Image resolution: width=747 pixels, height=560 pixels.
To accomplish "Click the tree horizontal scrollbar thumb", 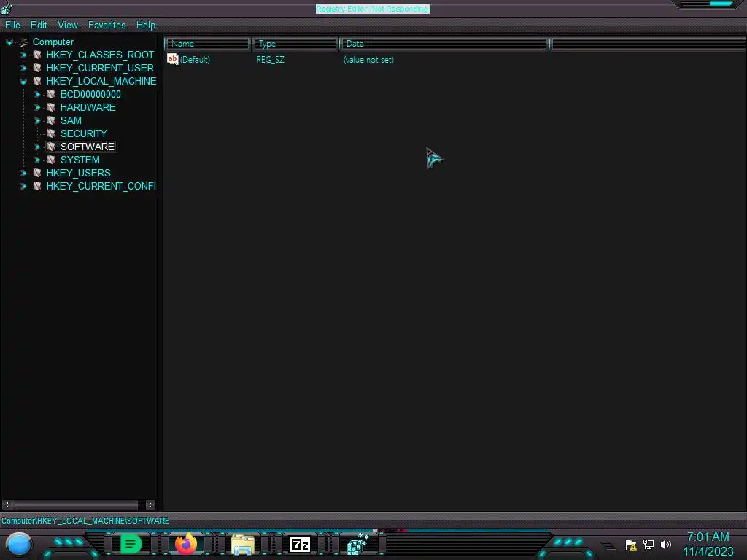I will click(75, 505).
